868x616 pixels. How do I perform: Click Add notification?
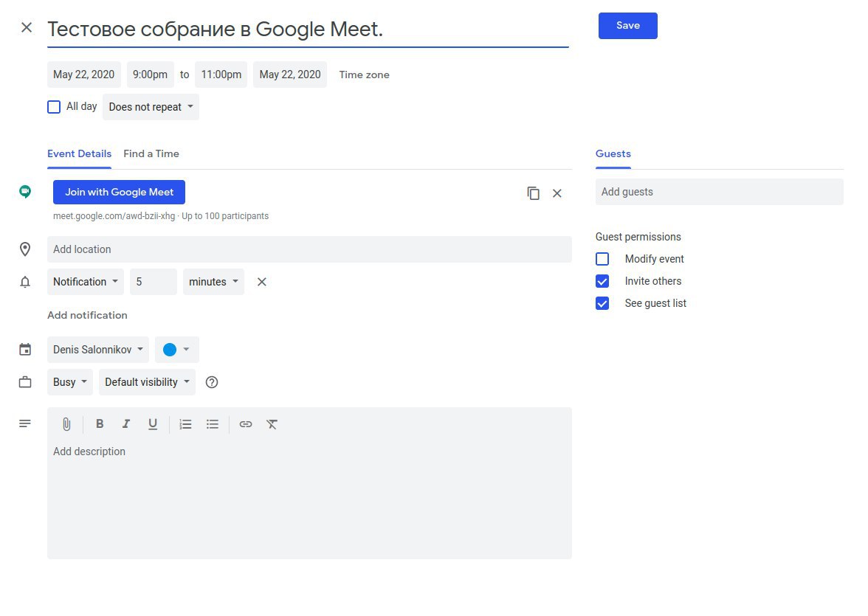point(87,315)
